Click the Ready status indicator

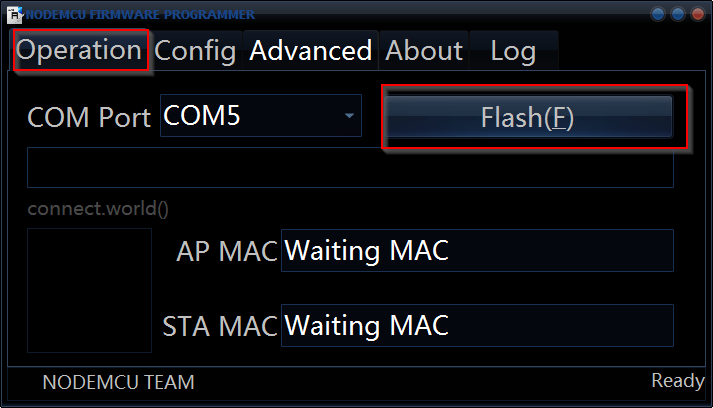click(678, 381)
